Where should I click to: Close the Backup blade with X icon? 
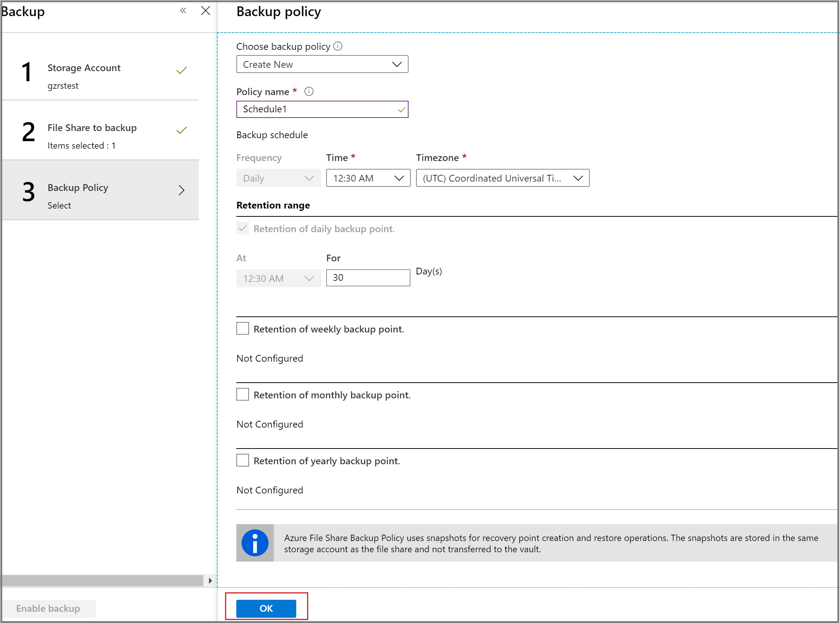pos(206,10)
